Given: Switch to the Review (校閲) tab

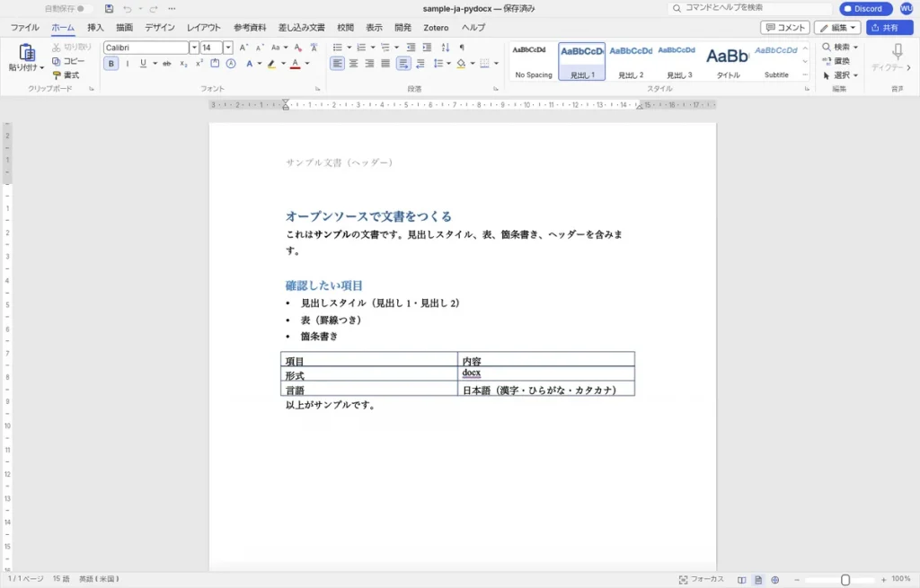Looking at the screenshot, I should 345,28.
